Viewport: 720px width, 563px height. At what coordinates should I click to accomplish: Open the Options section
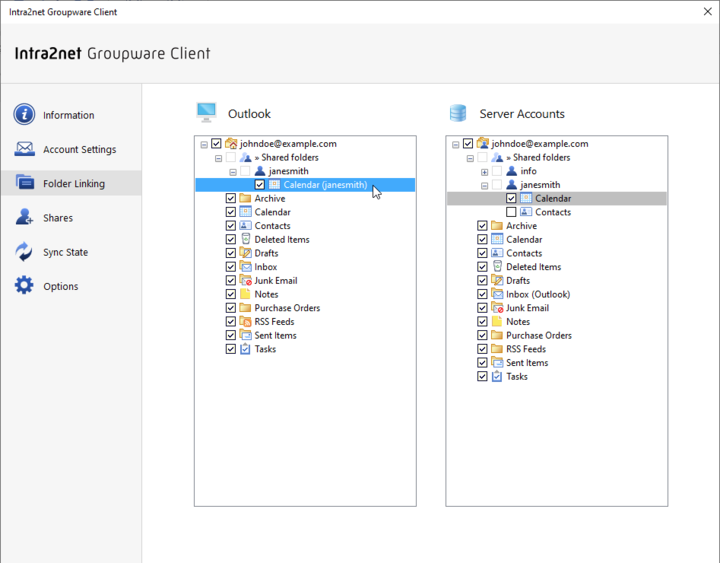(x=71, y=286)
